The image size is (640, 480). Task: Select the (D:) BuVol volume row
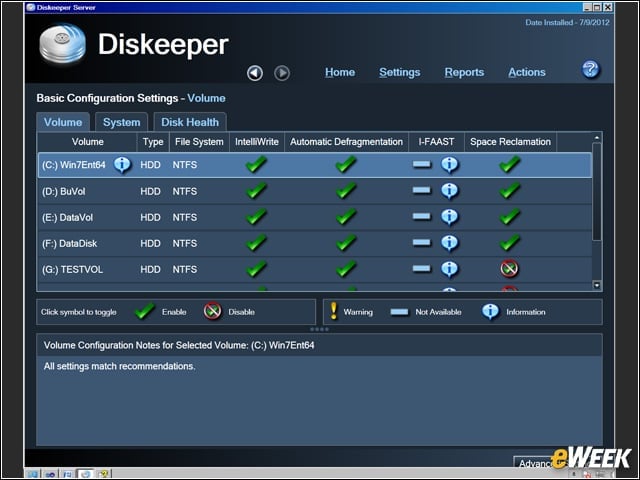[x=315, y=191]
